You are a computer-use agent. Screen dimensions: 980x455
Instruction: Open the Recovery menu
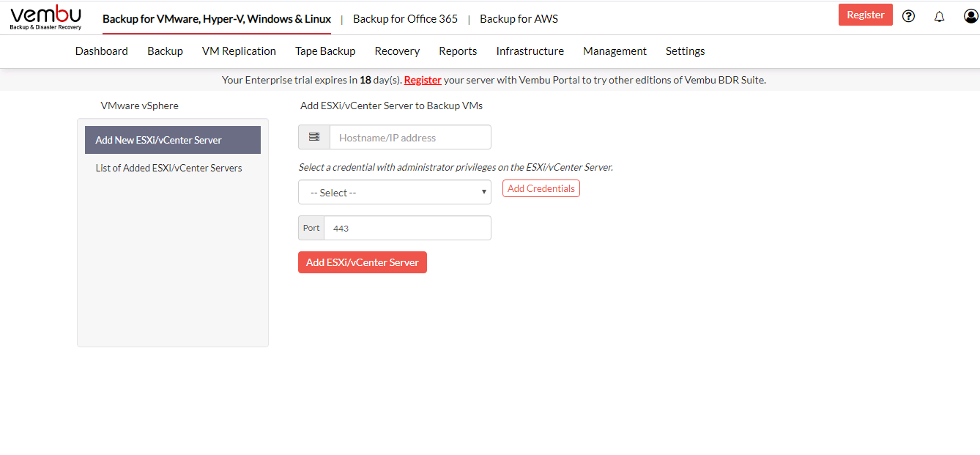397,51
